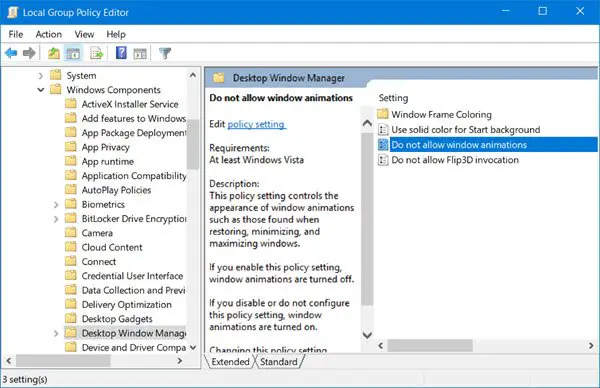Click the description pane scroll down arrow
600x388 pixels.
tap(367, 335)
